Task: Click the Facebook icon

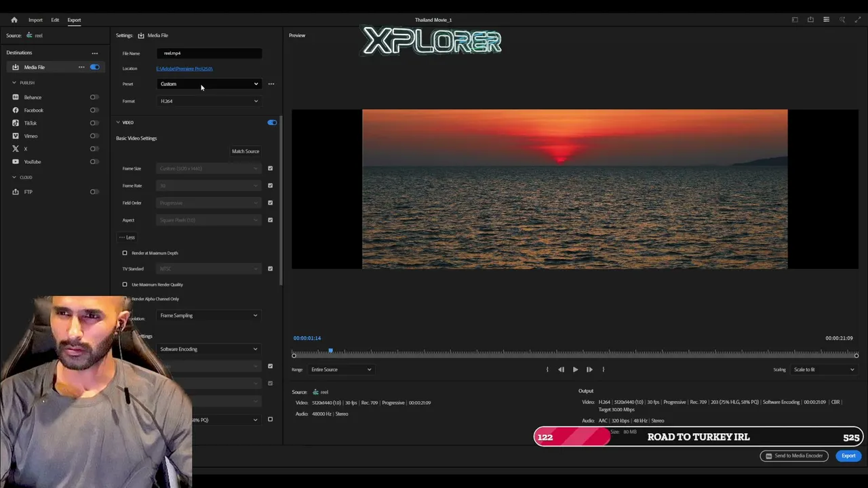Action: tap(16, 110)
